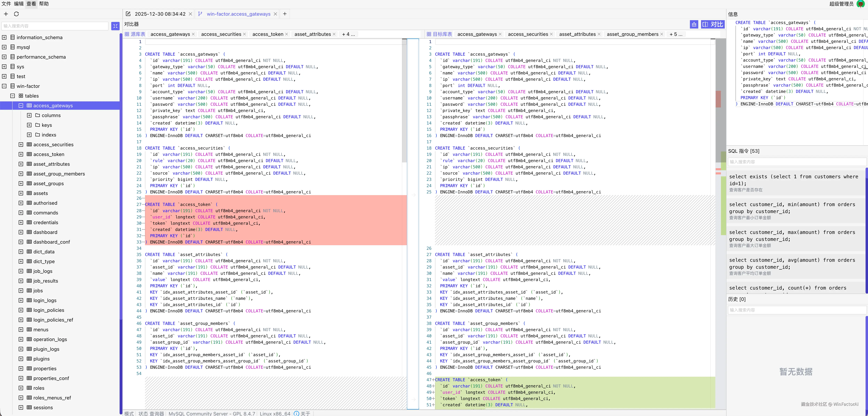868x416 pixels.
Task: Click the plus icon above the search box
Action: [x=6, y=14]
